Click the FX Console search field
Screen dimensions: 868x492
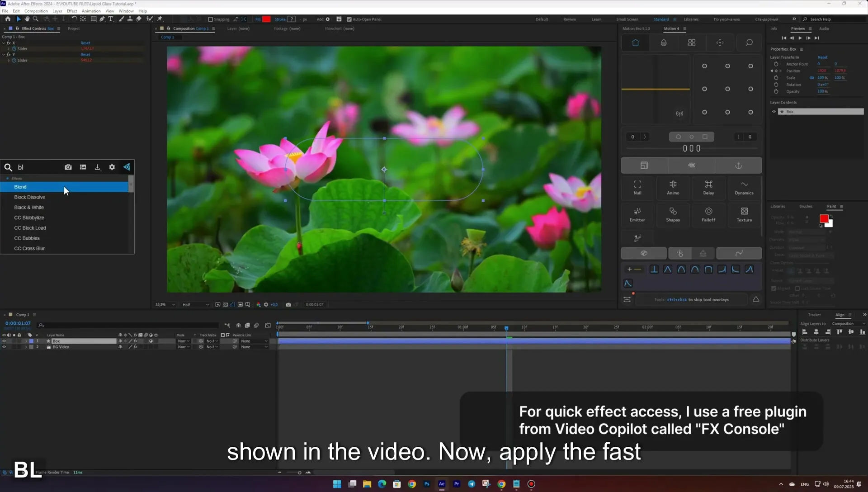tap(38, 167)
